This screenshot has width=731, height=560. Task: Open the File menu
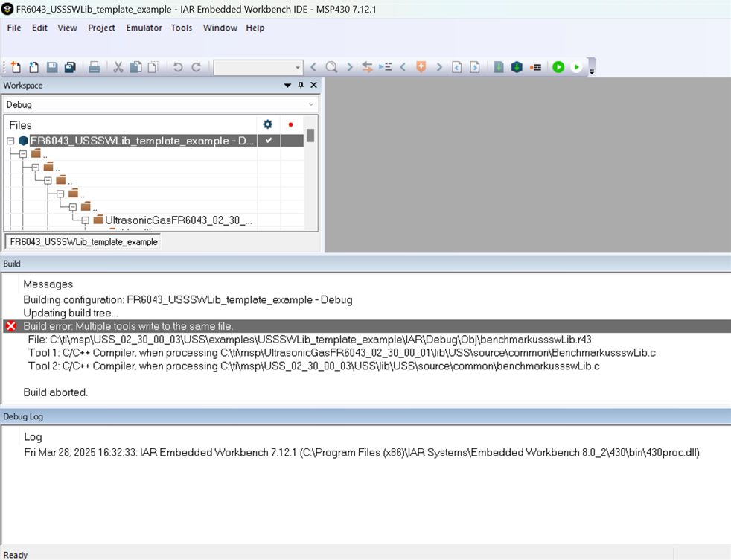tap(14, 28)
